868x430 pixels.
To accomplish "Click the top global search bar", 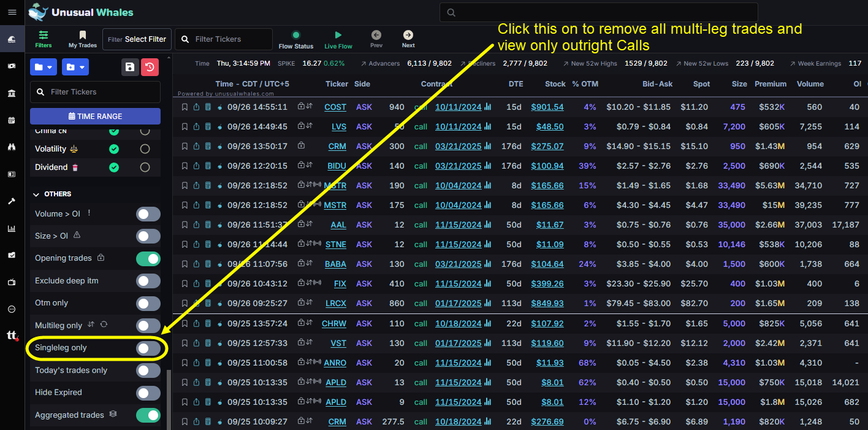I will point(599,12).
